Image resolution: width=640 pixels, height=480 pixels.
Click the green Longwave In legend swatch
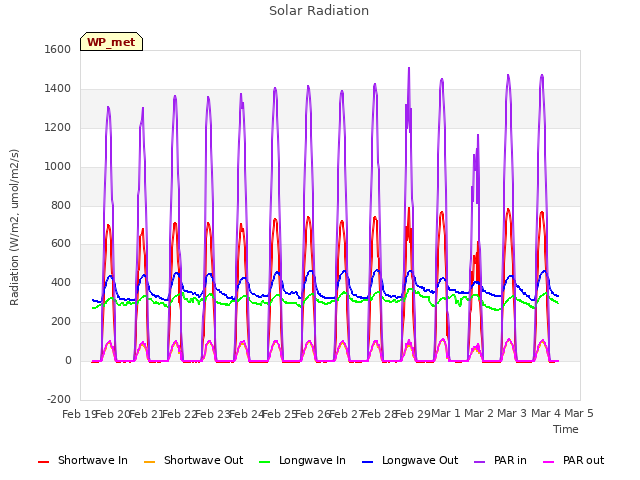(265, 462)
